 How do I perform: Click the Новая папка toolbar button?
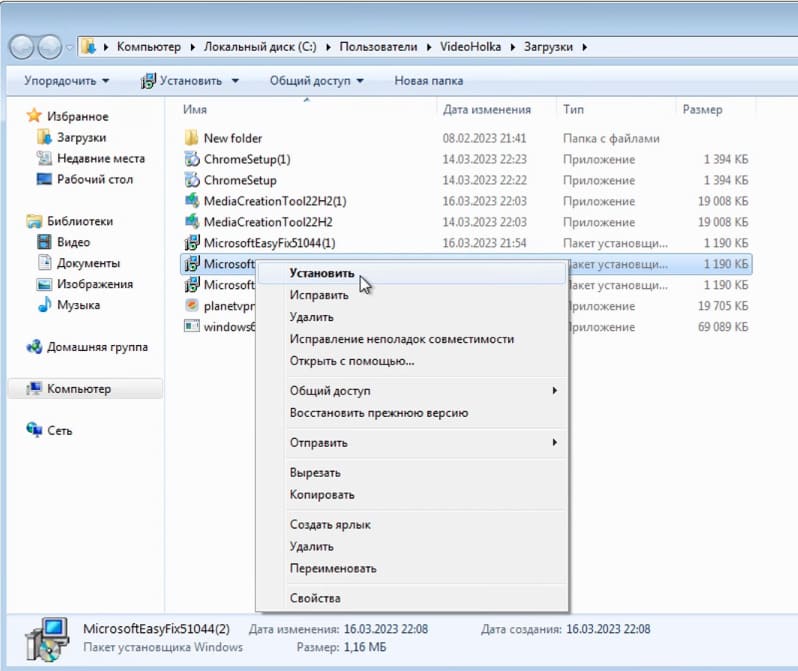429,80
